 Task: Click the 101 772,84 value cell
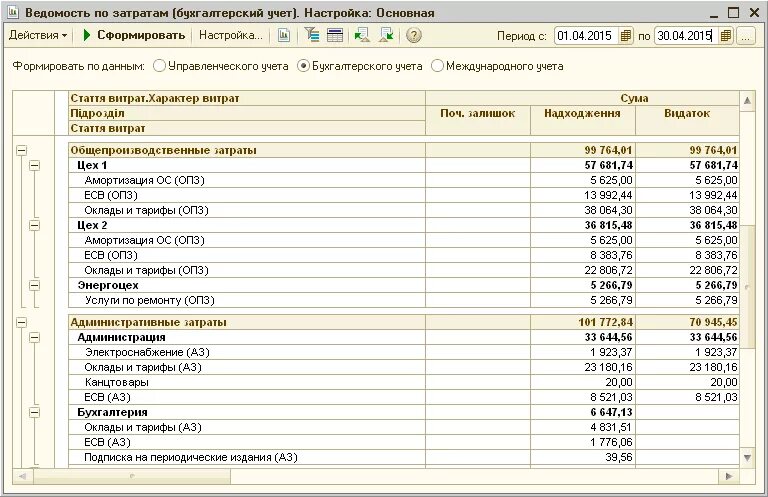point(582,322)
